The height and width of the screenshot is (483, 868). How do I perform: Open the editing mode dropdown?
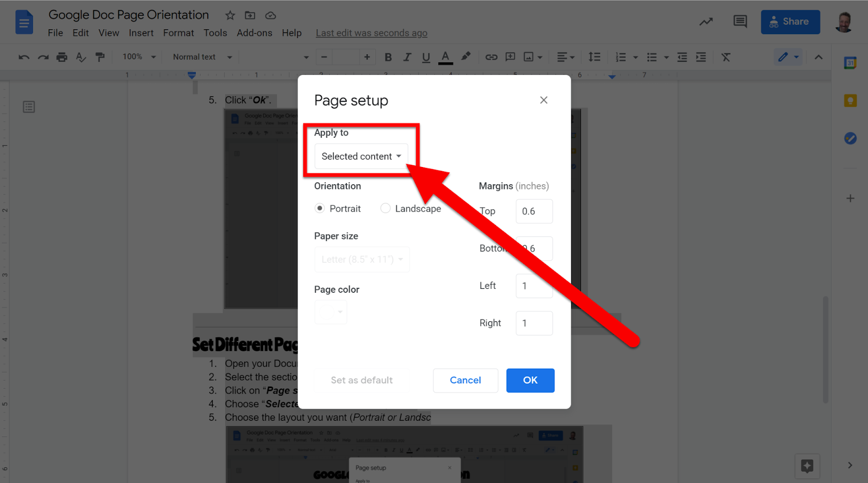coord(788,57)
